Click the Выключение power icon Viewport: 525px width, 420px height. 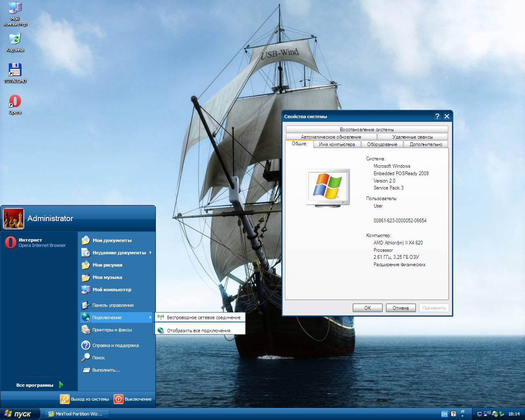(x=119, y=399)
